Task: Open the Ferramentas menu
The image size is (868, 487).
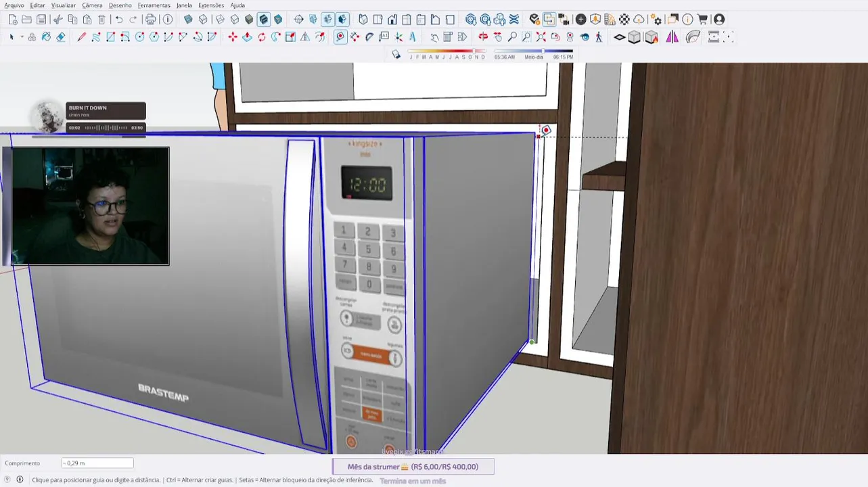Action: [154, 5]
